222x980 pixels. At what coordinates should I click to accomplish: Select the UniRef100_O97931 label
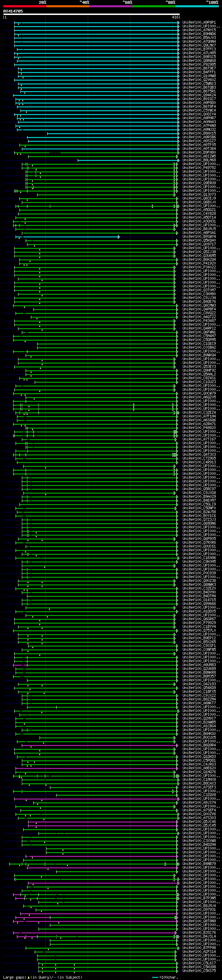click(199, 910)
